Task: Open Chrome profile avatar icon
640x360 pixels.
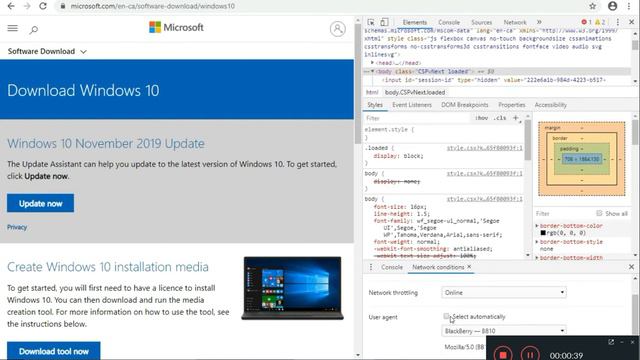Action: click(612, 6)
